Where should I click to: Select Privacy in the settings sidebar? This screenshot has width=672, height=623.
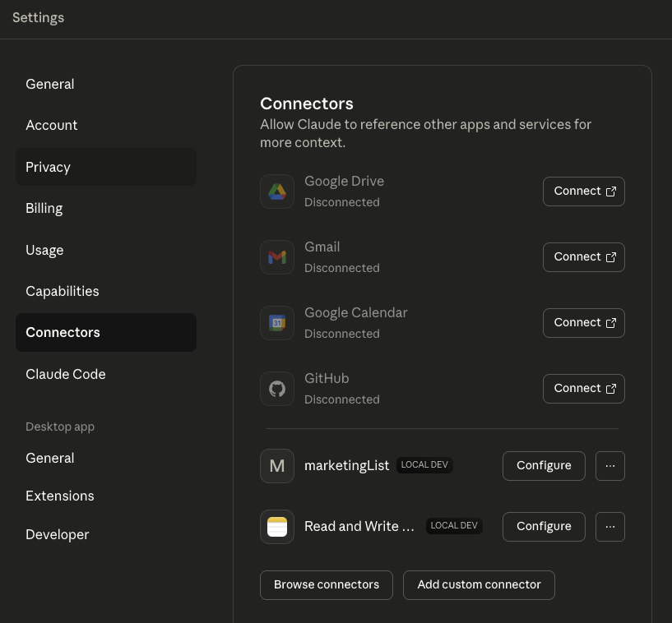click(48, 167)
